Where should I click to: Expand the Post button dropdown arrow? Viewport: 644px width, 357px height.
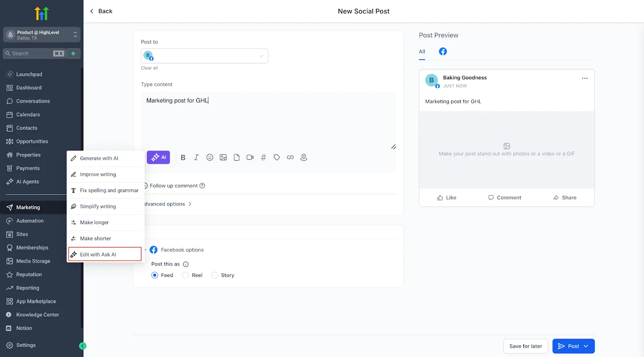(586, 346)
